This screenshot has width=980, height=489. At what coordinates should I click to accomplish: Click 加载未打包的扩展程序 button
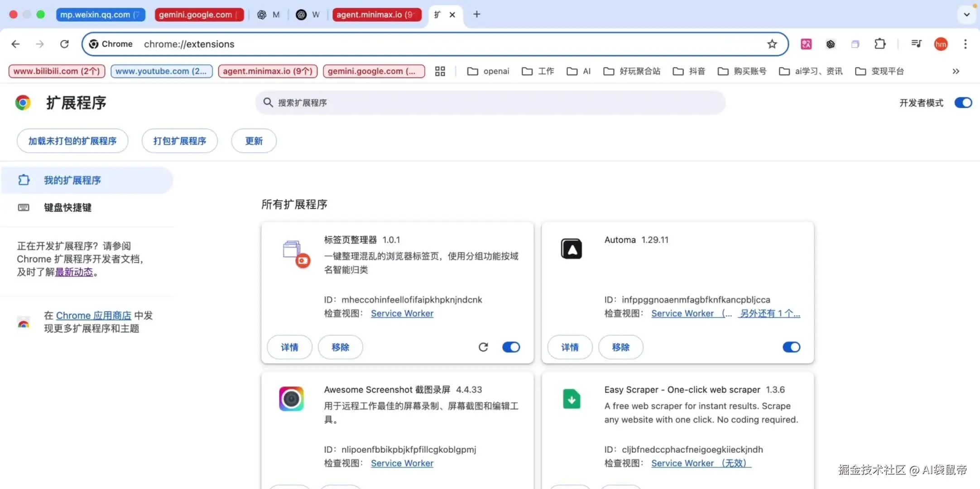coord(72,141)
